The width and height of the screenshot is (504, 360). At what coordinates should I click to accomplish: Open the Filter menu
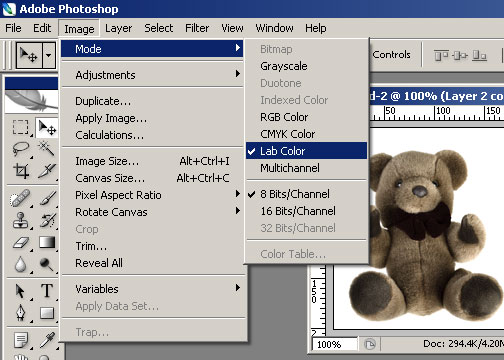tap(197, 28)
